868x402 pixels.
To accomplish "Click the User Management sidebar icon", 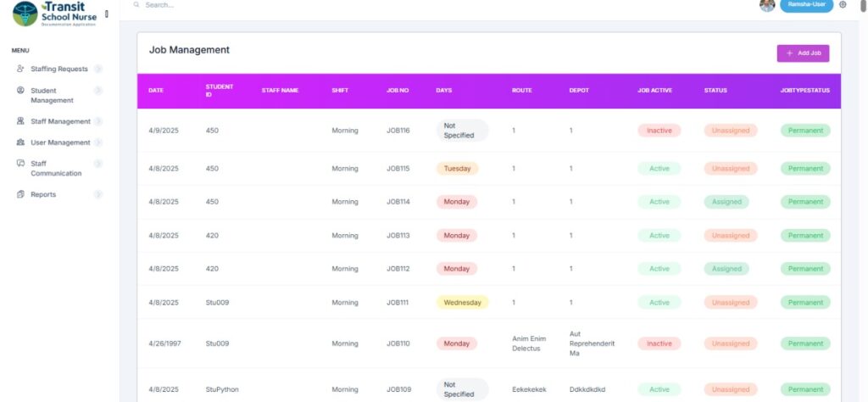I will point(20,142).
